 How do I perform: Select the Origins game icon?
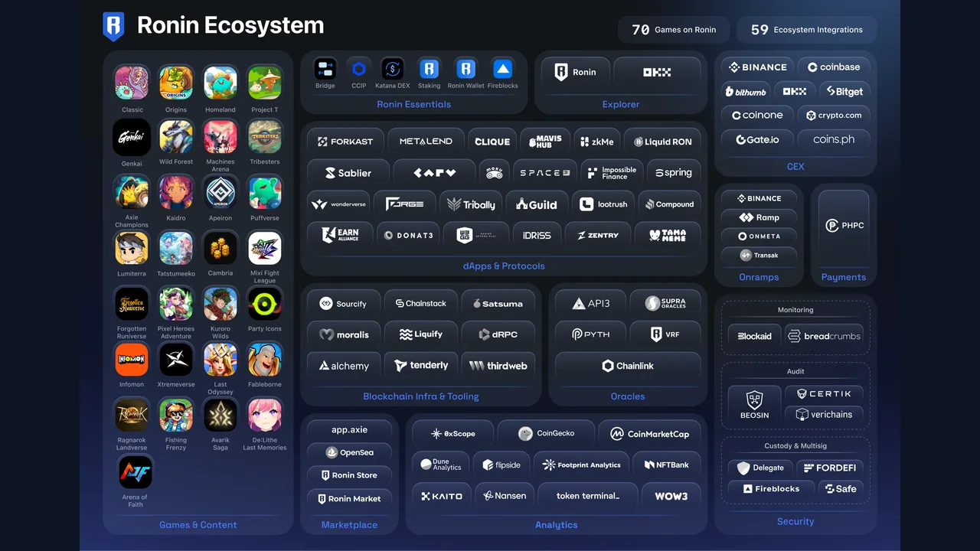(x=176, y=83)
